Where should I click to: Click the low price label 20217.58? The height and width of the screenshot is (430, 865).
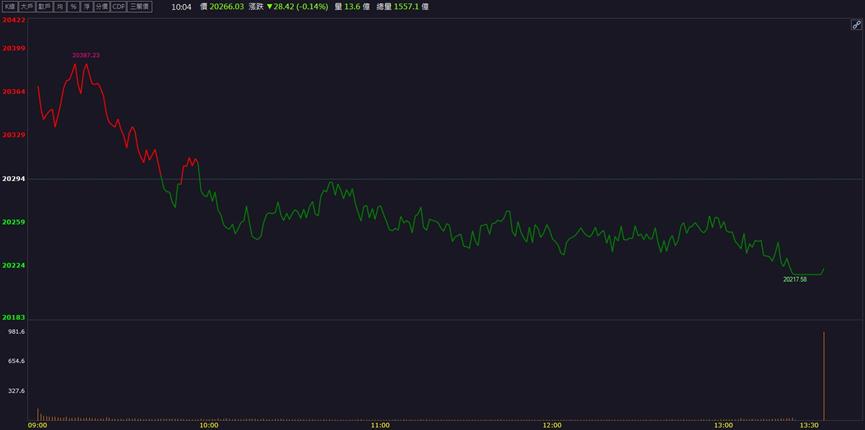click(795, 280)
